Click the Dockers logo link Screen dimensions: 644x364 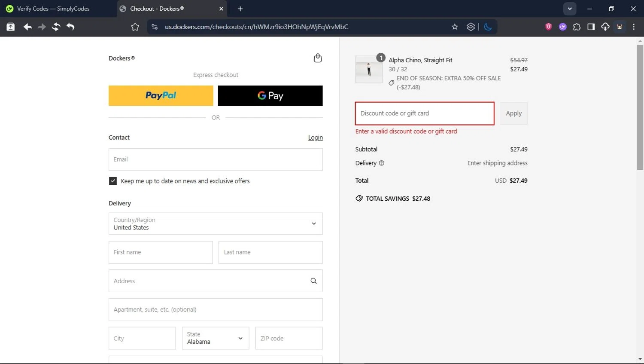click(x=122, y=58)
